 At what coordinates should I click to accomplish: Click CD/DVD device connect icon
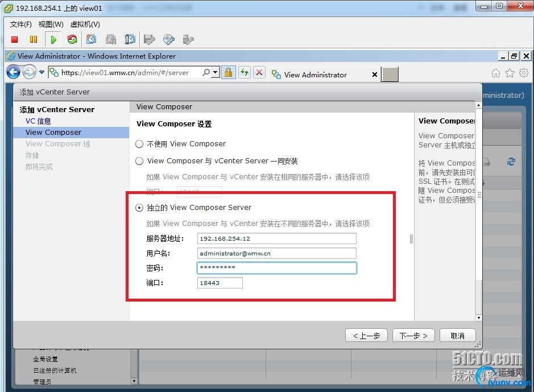(168, 40)
